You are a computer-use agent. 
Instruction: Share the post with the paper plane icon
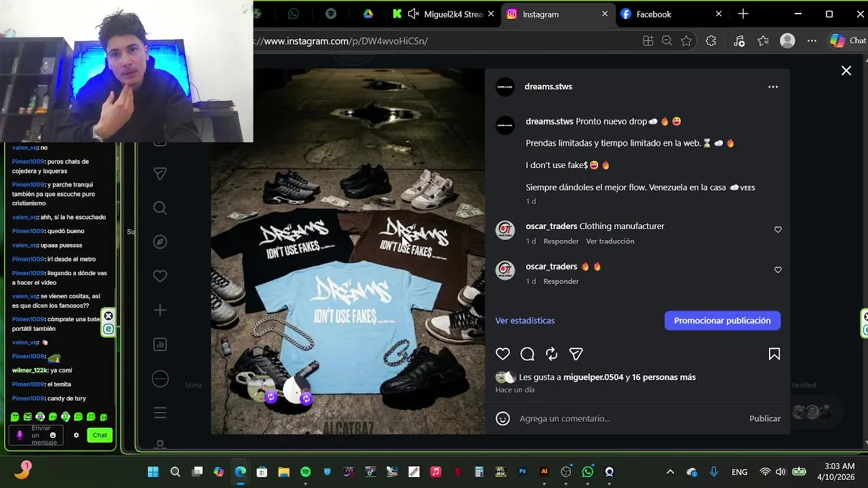click(x=576, y=354)
